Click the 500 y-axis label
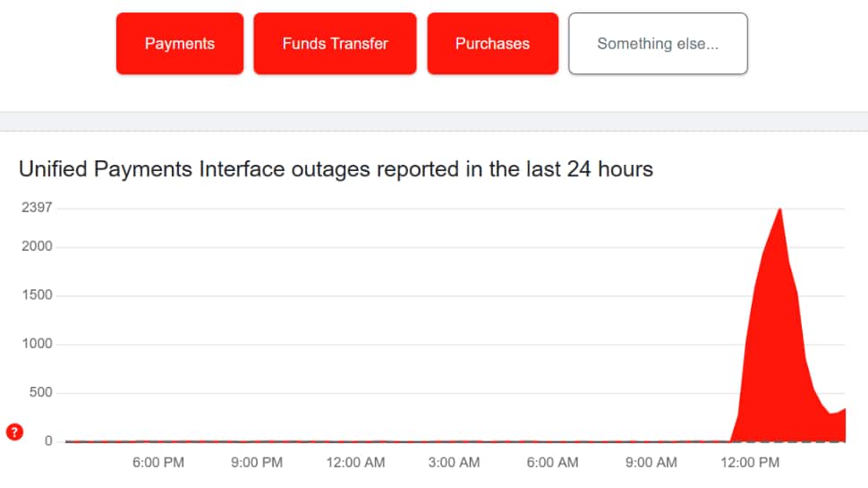Screen dimensions: 868x488 point(40,392)
